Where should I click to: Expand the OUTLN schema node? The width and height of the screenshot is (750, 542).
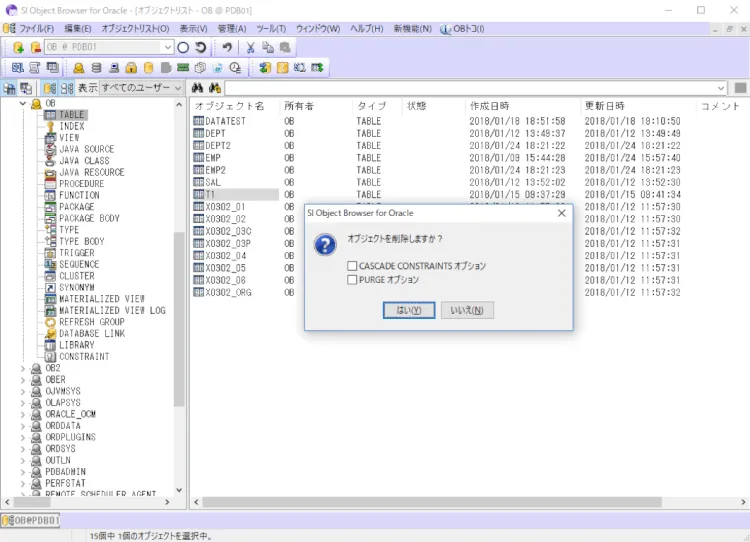pyautogui.click(x=22, y=460)
